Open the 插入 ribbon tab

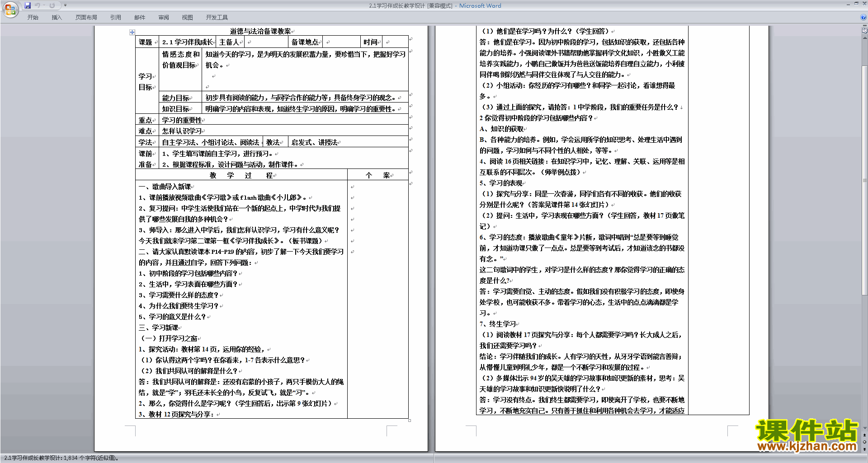pos(57,18)
